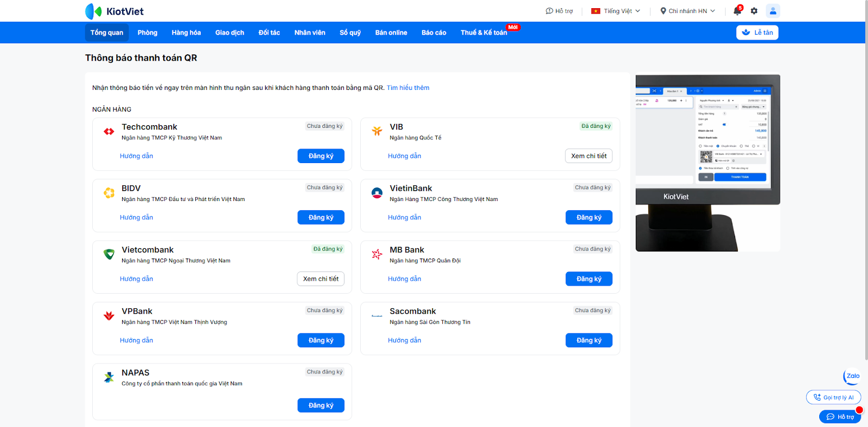Open the Phòng menu

point(148,33)
